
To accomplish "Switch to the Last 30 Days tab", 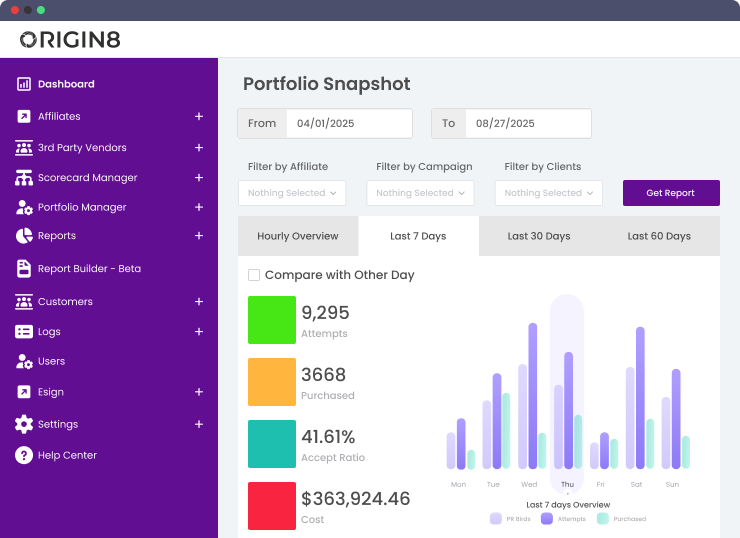I will 538,236.
